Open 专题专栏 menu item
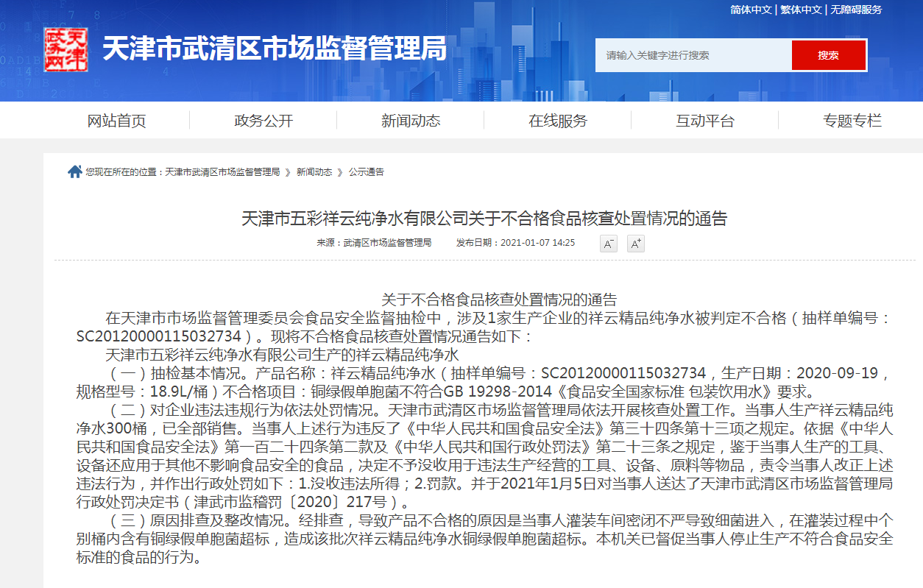 pos(852,121)
